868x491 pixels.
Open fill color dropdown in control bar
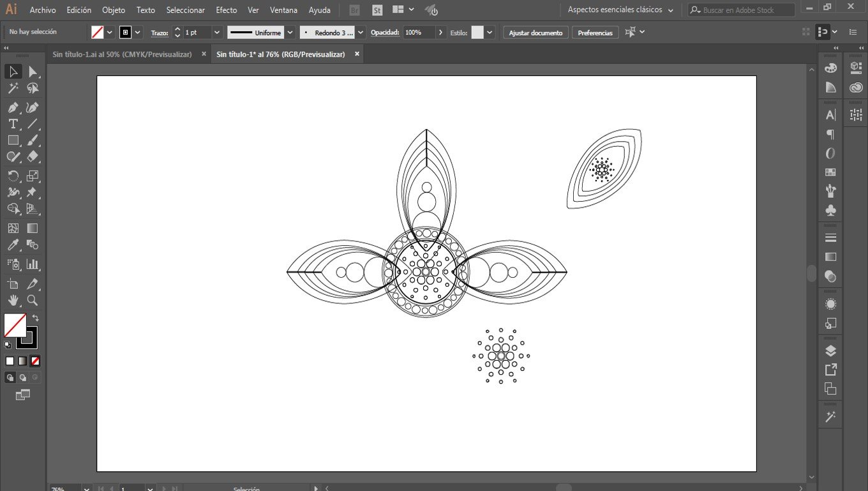[110, 32]
